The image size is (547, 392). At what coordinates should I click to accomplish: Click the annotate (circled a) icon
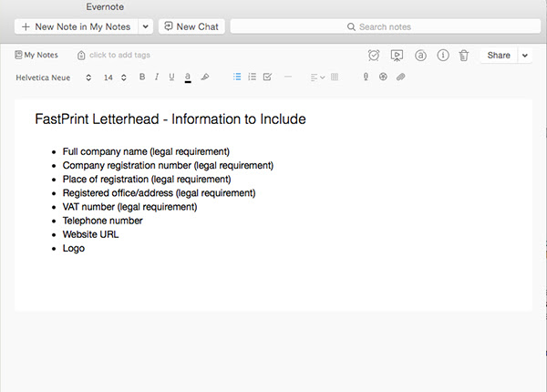pyautogui.click(x=420, y=56)
